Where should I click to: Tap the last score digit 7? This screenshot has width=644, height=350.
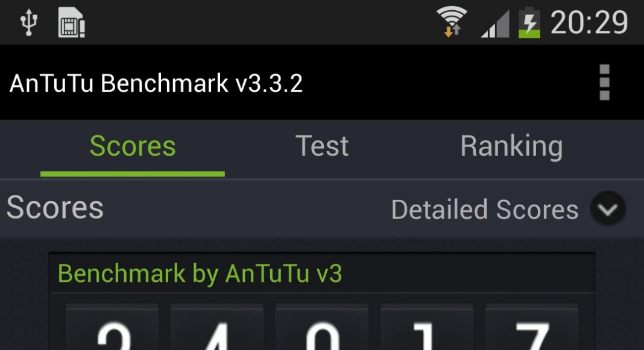[x=532, y=328]
